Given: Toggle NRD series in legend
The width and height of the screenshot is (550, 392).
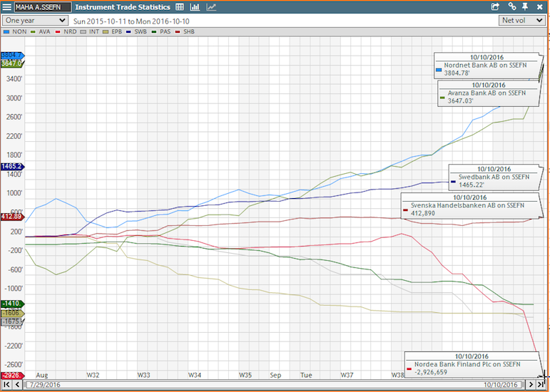Looking at the screenshot, I should point(65,31).
